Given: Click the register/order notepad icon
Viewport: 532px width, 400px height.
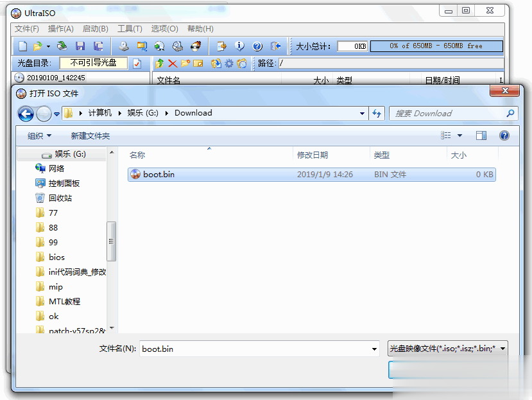Looking at the screenshot, I should [x=221, y=46].
